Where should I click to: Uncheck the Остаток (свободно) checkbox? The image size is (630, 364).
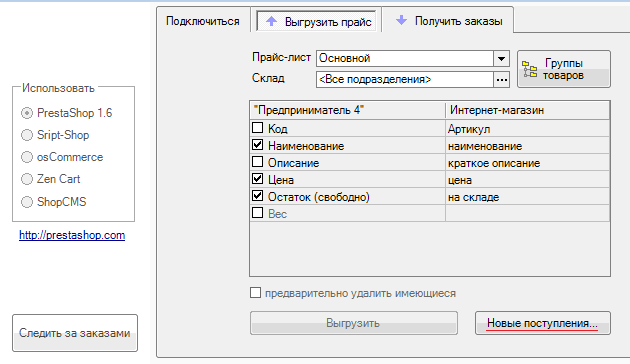[x=258, y=196]
